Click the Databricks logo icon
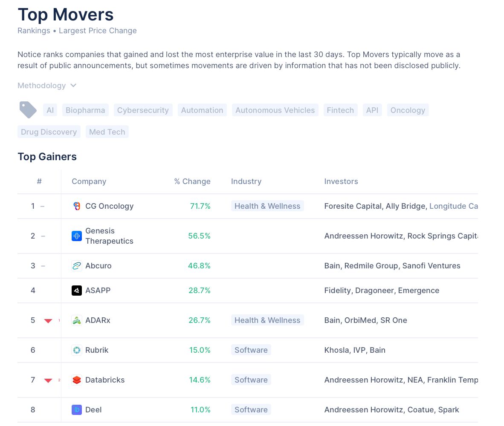This screenshot has height=426, width=504. click(x=76, y=380)
